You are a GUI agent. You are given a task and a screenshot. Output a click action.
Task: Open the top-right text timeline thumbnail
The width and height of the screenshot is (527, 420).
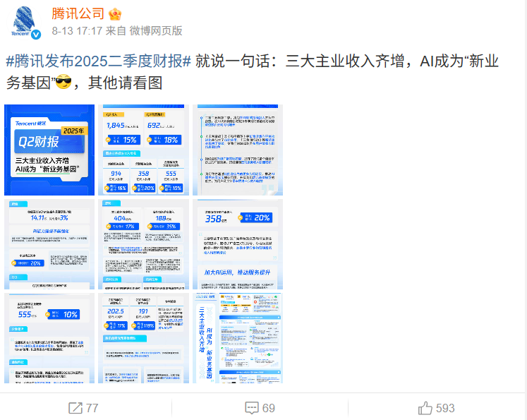[x=238, y=150]
